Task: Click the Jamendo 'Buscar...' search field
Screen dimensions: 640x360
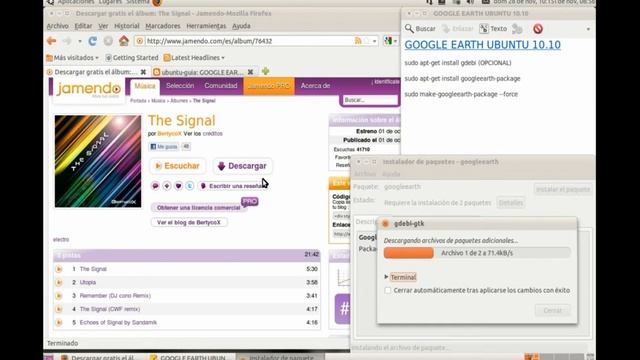Action: [x=370, y=100]
